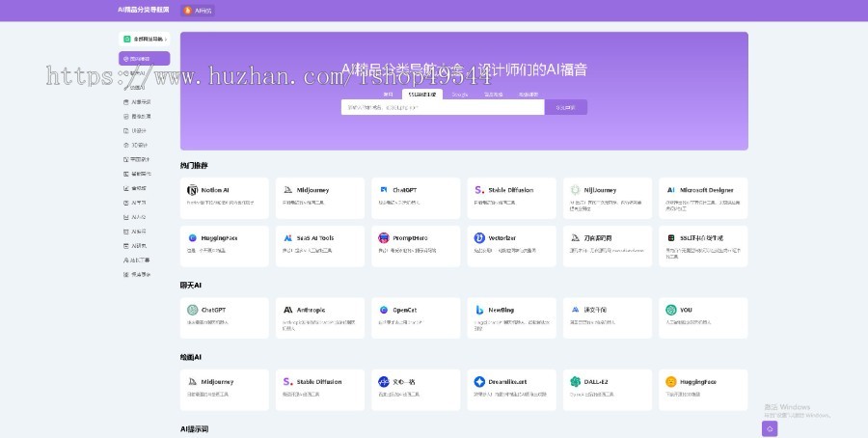Click the flame icon pill in top bar
Image resolution: width=868 pixels, height=438 pixels.
(198, 11)
